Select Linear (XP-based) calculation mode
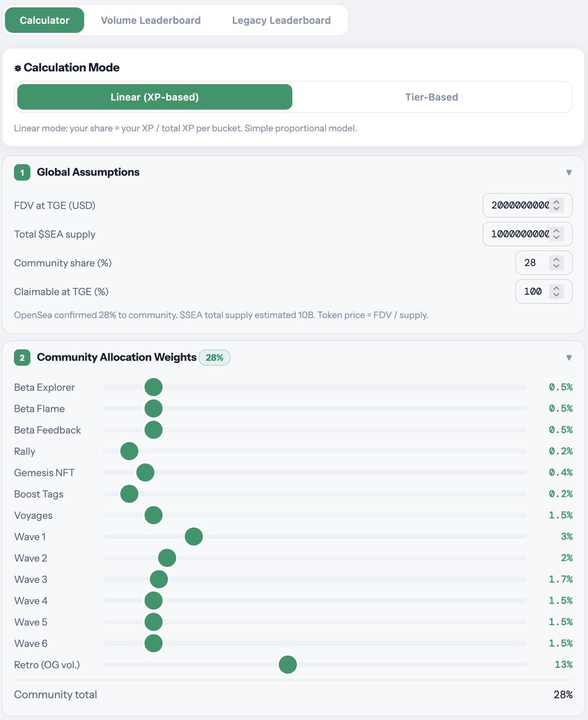 pyautogui.click(x=155, y=97)
